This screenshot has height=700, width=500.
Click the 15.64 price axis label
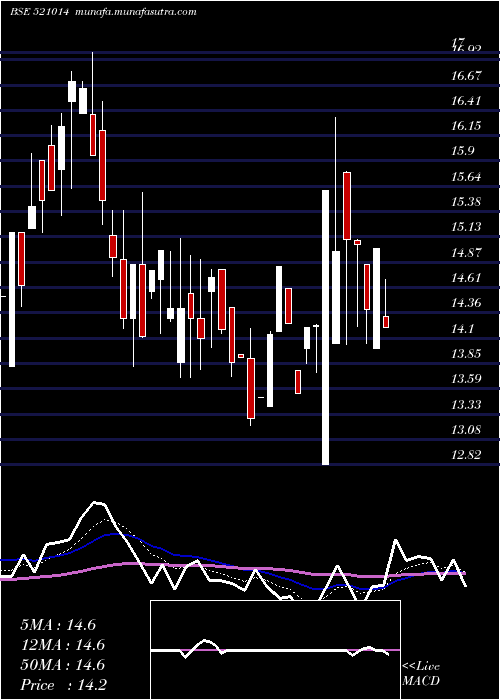pyautogui.click(x=466, y=177)
